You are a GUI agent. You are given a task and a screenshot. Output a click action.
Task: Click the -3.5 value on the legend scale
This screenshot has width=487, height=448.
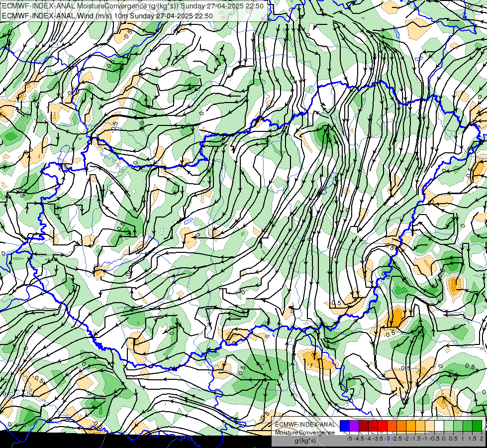pyautogui.click(x=378, y=439)
